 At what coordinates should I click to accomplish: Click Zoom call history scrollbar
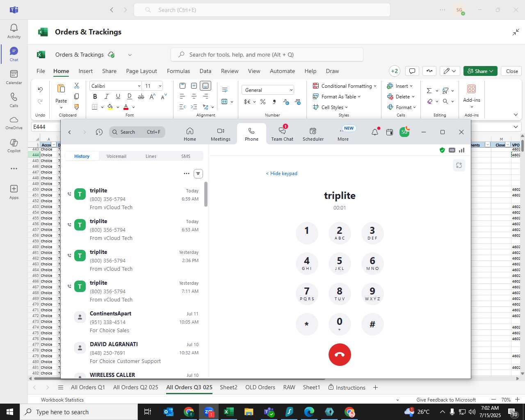click(205, 194)
